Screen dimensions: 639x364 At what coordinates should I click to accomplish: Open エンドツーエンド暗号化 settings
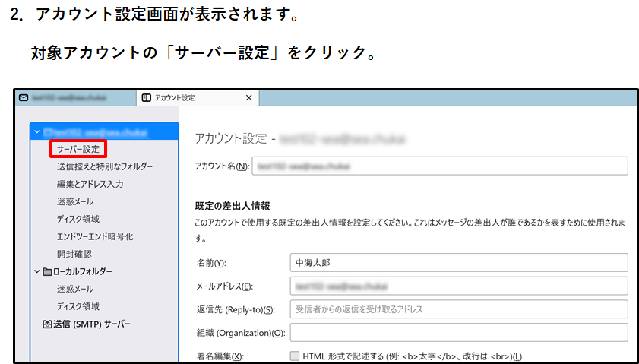pos(94,236)
